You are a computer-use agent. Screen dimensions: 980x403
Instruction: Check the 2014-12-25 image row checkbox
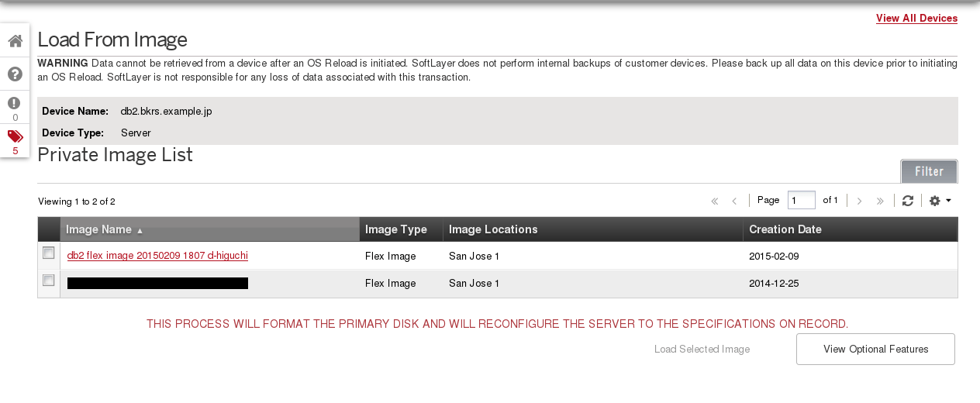coord(49,280)
